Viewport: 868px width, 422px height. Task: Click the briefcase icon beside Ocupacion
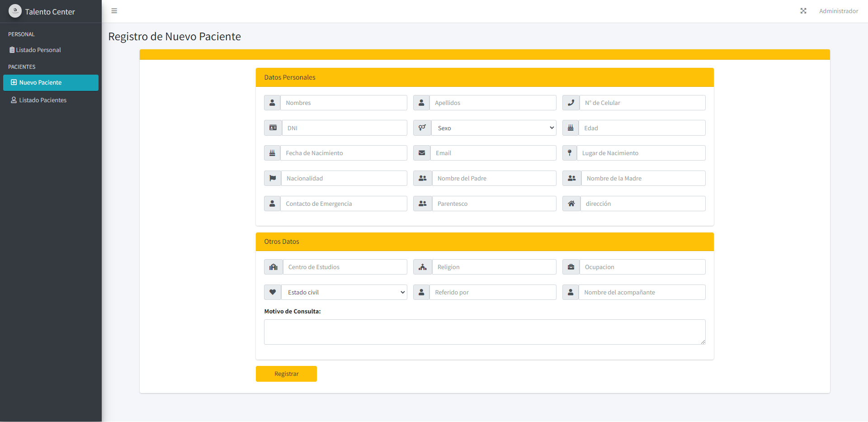[571, 267]
